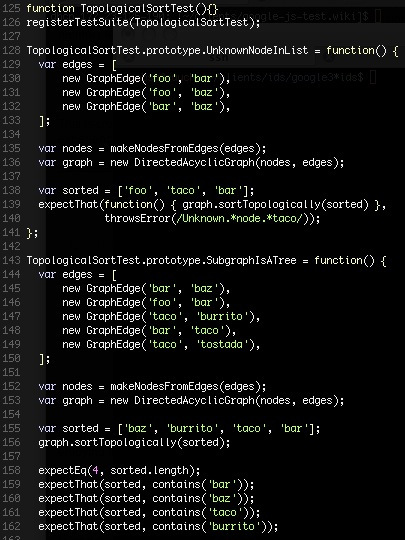Viewport: 405px width, 540px height.
Task: Click 'graph.sortTopologically' on line 139
Action: pyautogui.click(x=251, y=204)
